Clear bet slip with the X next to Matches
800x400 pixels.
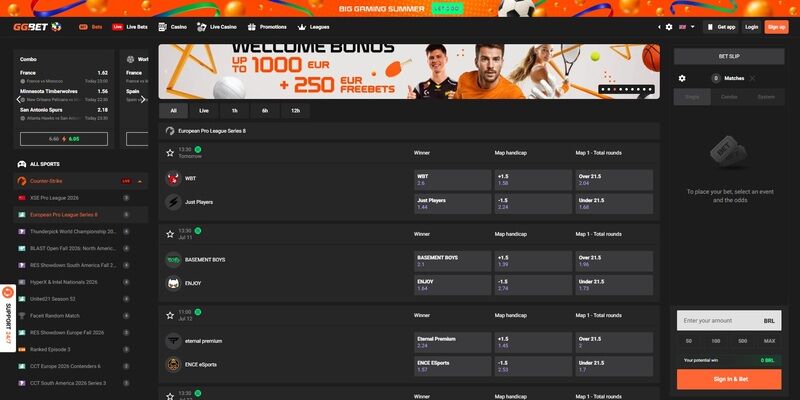coord(753,79)
